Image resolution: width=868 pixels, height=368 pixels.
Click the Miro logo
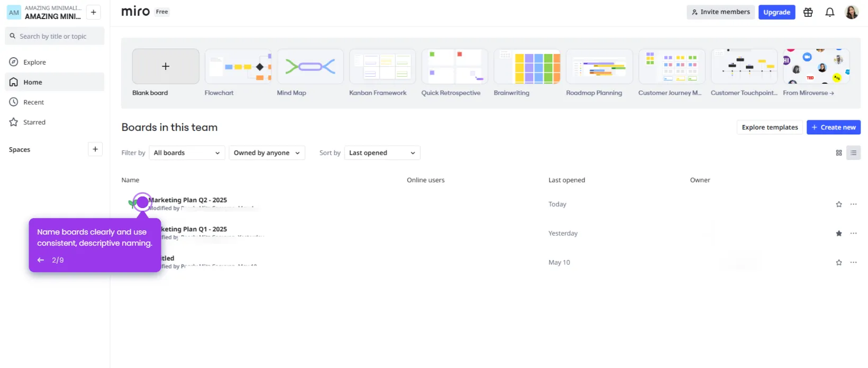point(135,12)
